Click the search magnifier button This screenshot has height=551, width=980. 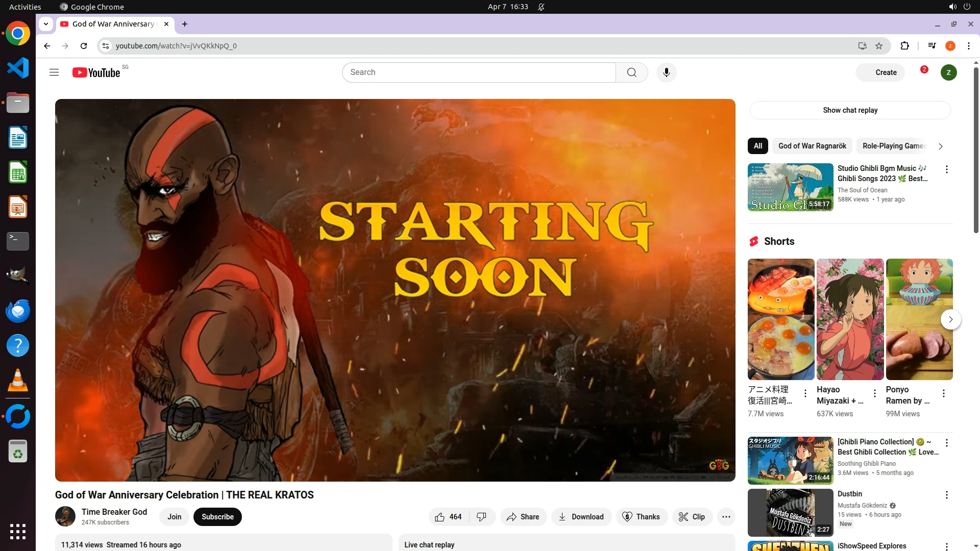coord(631,72)
